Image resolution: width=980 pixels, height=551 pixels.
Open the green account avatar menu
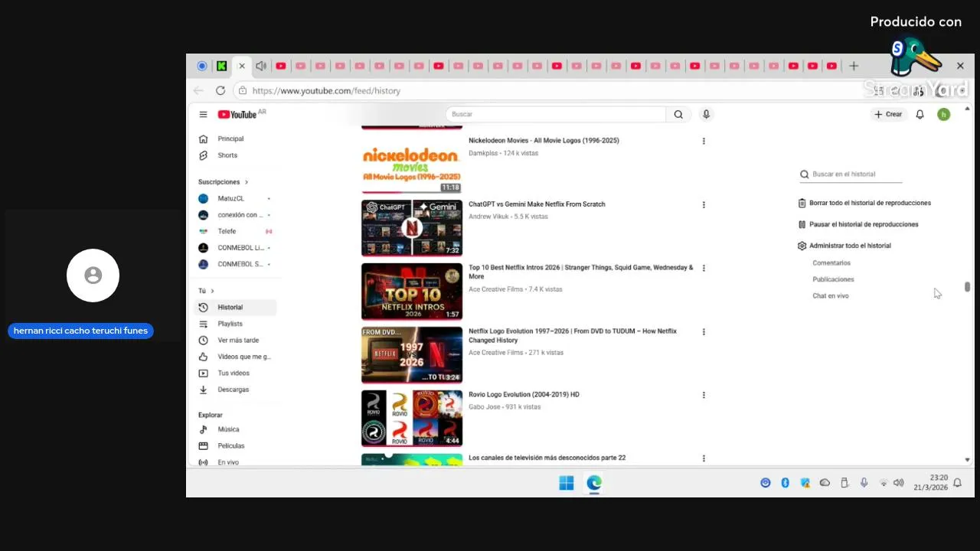click(x=943, y=114)
